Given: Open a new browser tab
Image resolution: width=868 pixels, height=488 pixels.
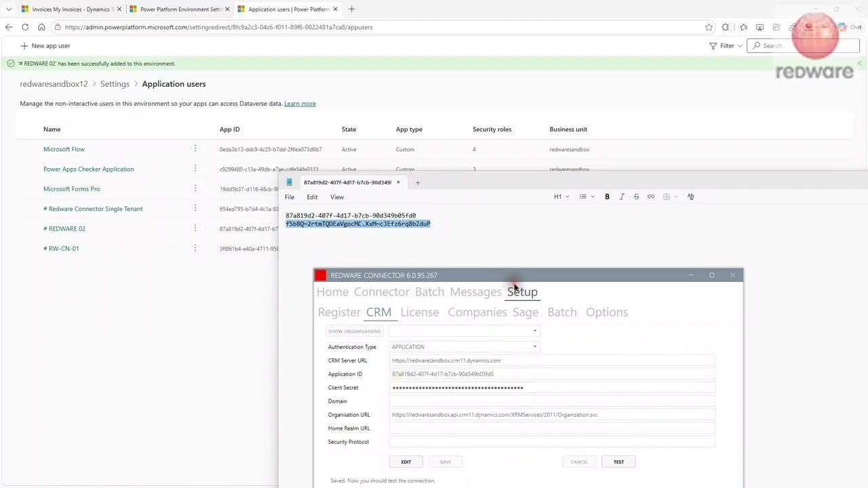Looking at the screenshot, I should (x=351, y=9).
